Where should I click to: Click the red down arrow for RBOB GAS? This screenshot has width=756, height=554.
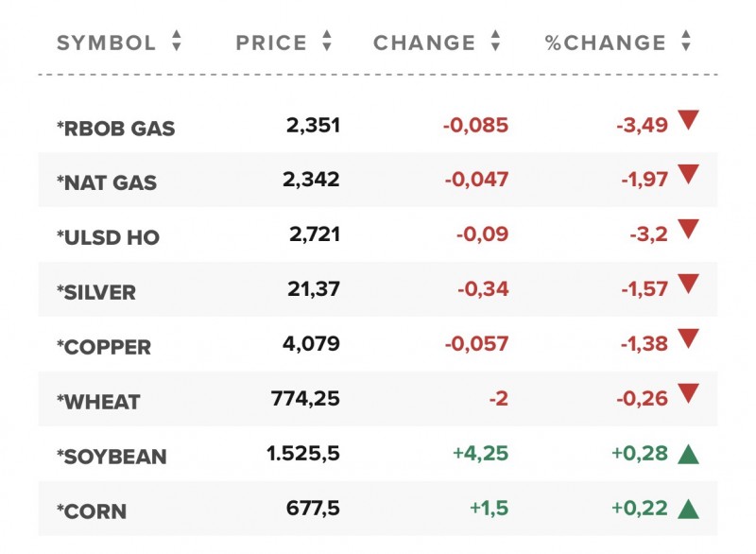click(x=688, y=120)
